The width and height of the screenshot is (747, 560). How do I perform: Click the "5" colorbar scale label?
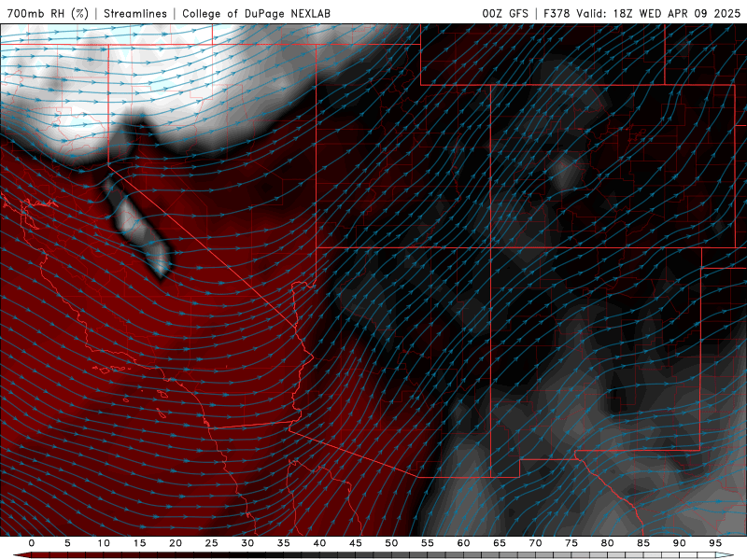pos(67,543)
